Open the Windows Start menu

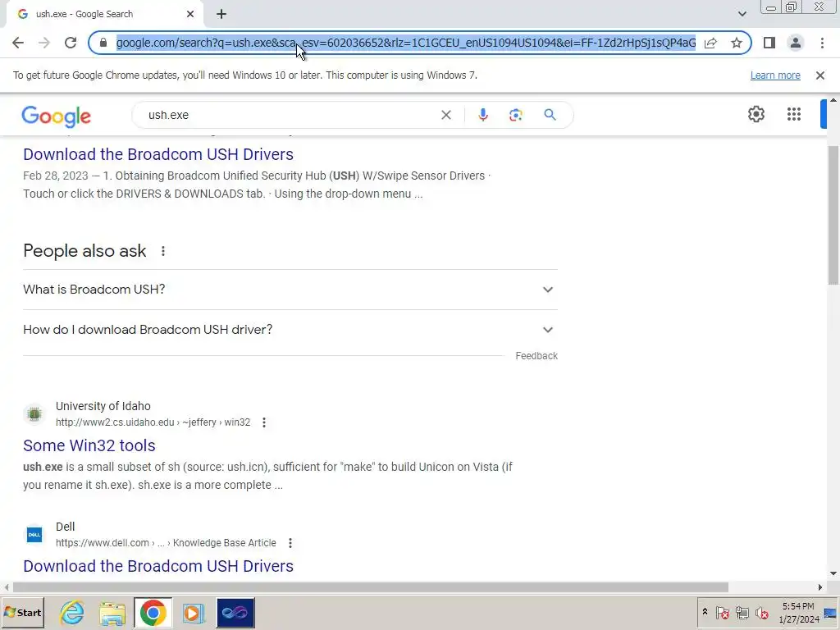click(x=22, y=612)
